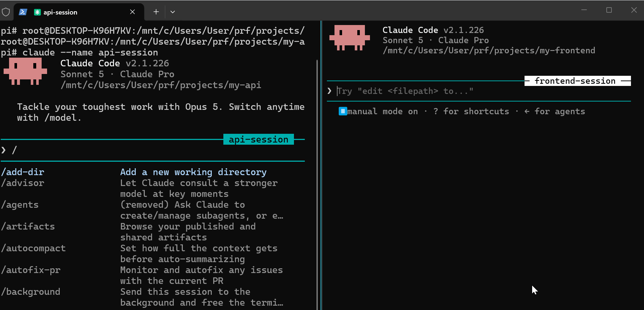Select the /advisor command
Screen dimensions: 644x310
tap(22, 183)
